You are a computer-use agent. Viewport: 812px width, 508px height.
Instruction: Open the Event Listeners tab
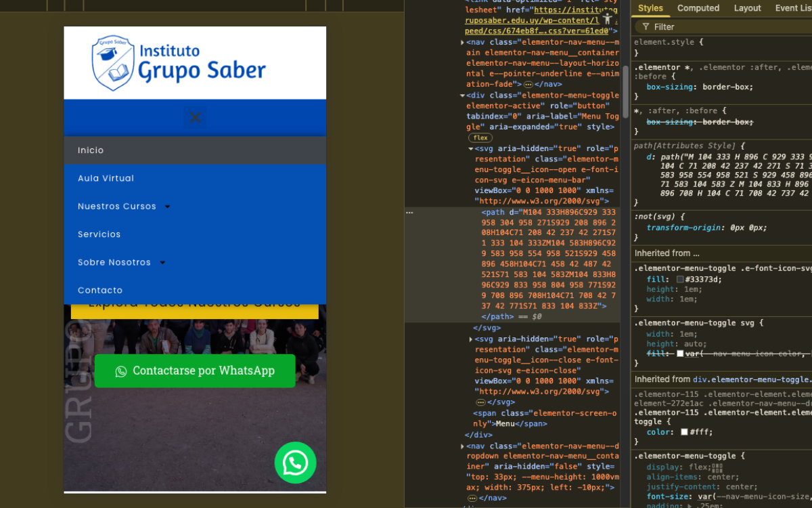pos(793,8)
